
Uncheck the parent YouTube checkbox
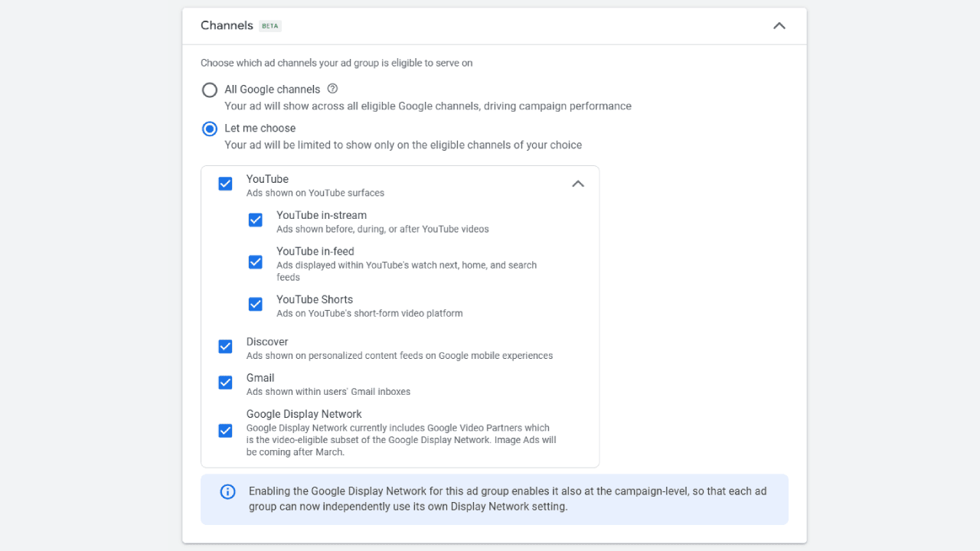[x=225, y=184]
